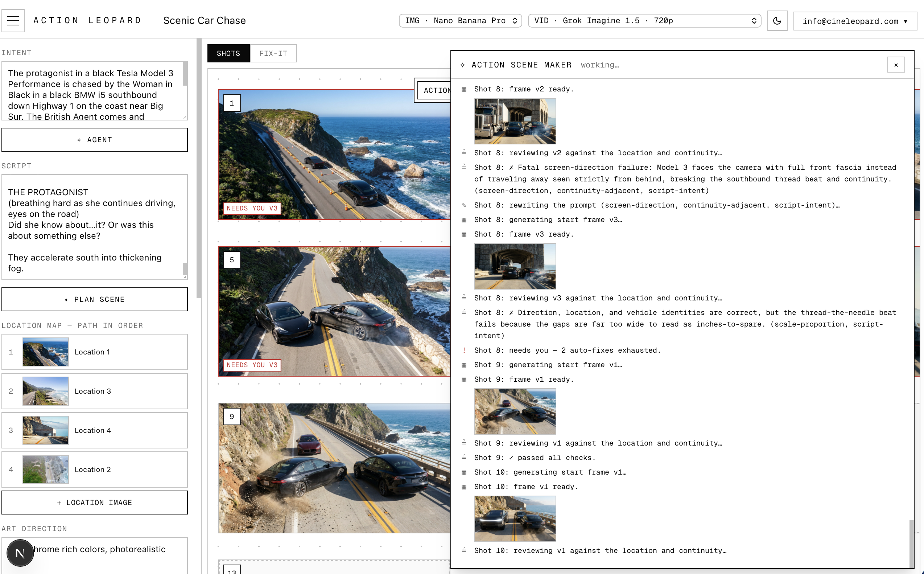Click icon beside 'Shot 8: frame v2 ready'
924x574 pixels.
coord(464,89)
